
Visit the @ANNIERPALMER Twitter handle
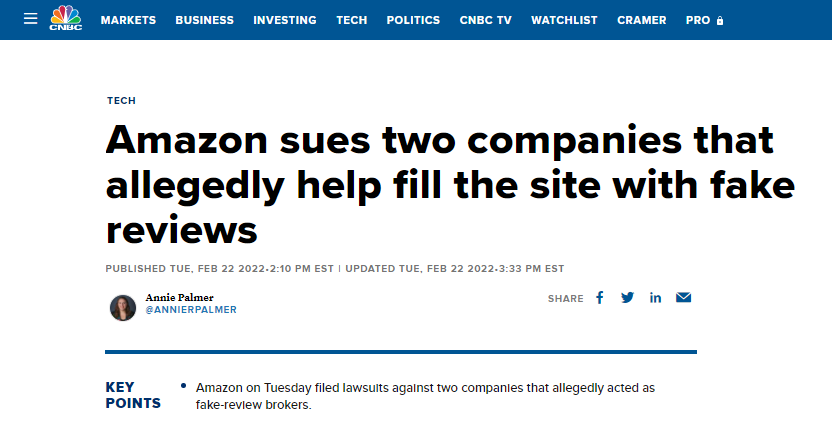point(191,310)
